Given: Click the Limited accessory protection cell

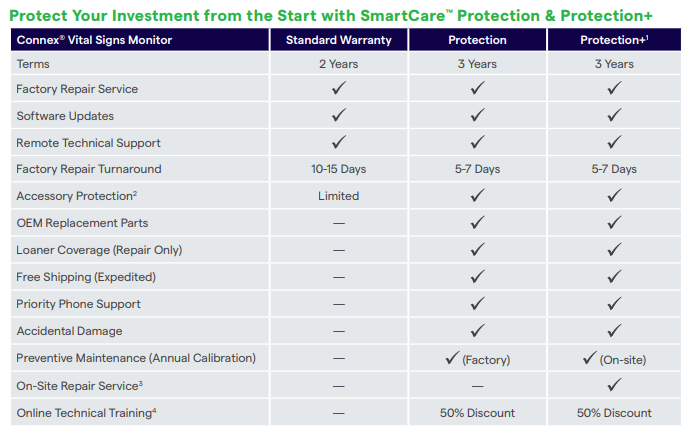Looking at the screenshot, I should coord(339,196).
